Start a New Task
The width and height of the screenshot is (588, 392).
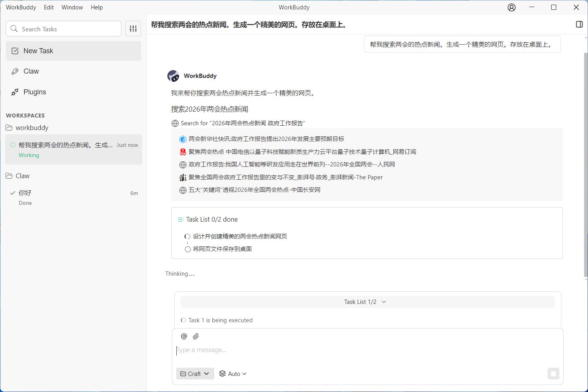[73, 51]
